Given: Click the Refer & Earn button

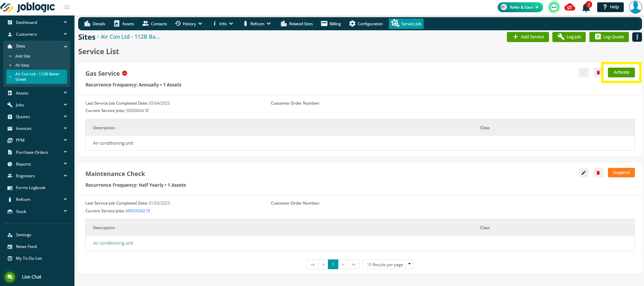Looking at the screenshot, I should [520, 7].
